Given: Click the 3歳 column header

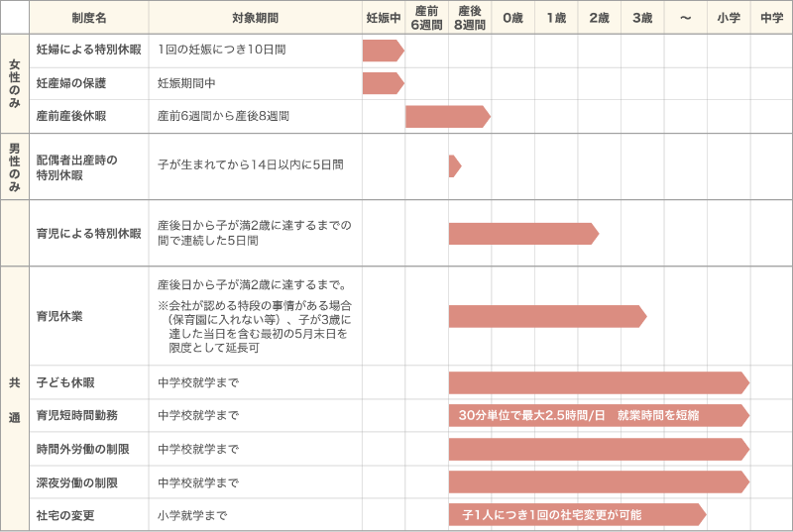Looking at the screenshot, I should point(642,18).
